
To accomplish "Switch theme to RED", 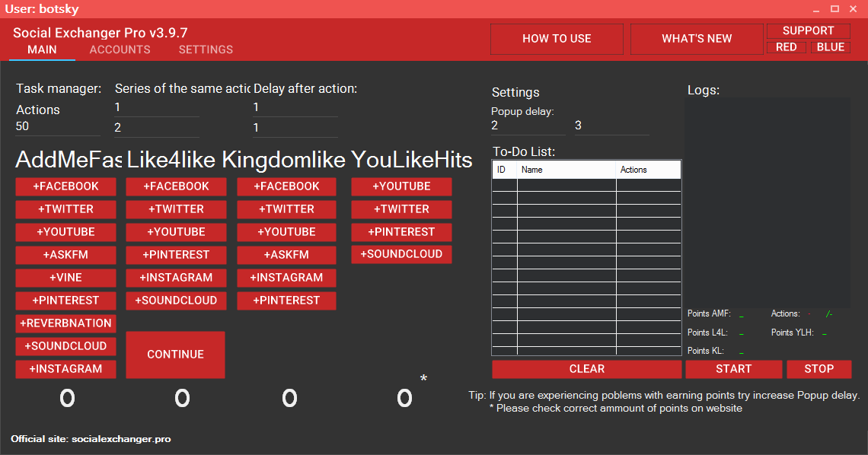I will (786, 47).
